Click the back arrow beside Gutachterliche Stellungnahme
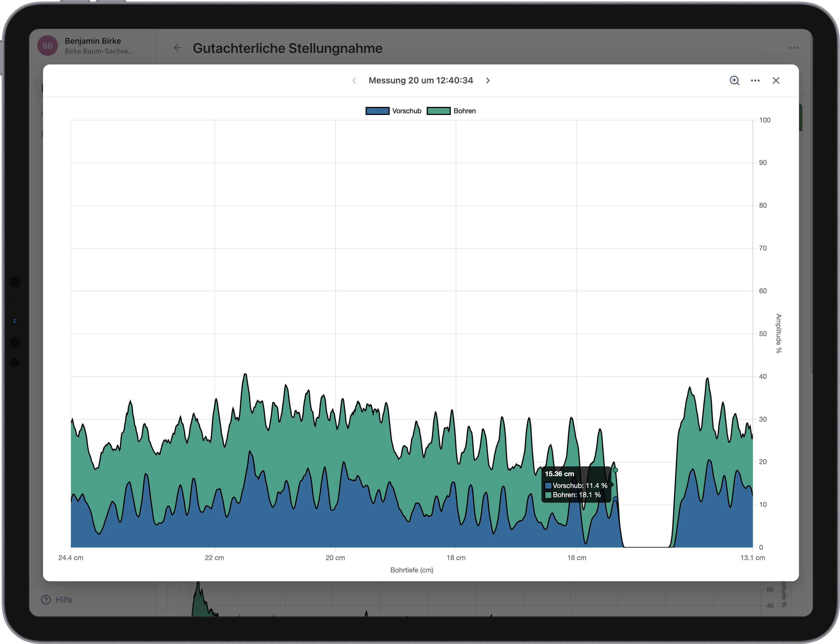Image resolution: width=840 pixels, height=644 pixels. [x=177, y=48]
